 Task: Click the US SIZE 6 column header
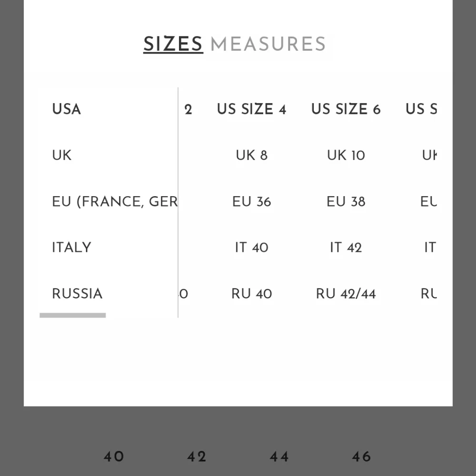(346, 109)
